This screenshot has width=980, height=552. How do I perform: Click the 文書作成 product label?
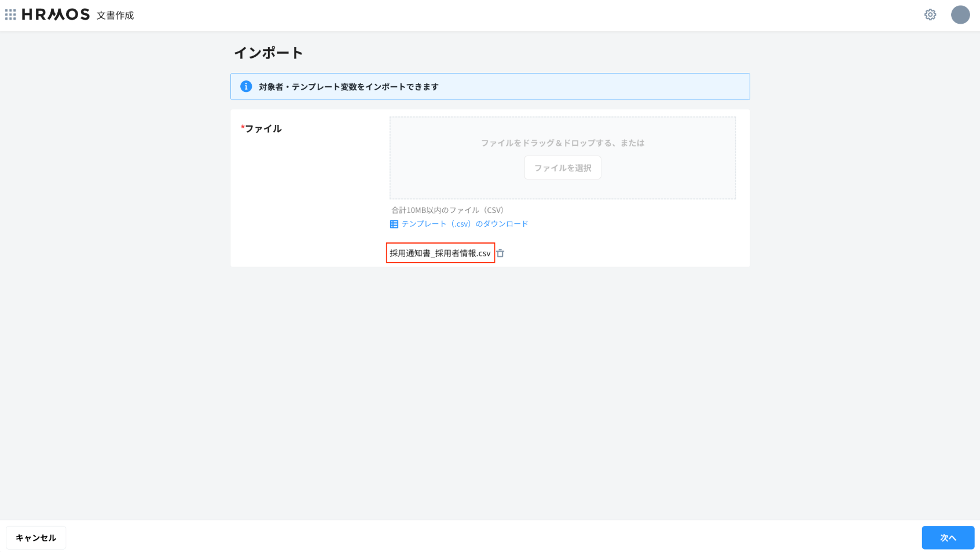pos(115,16)
